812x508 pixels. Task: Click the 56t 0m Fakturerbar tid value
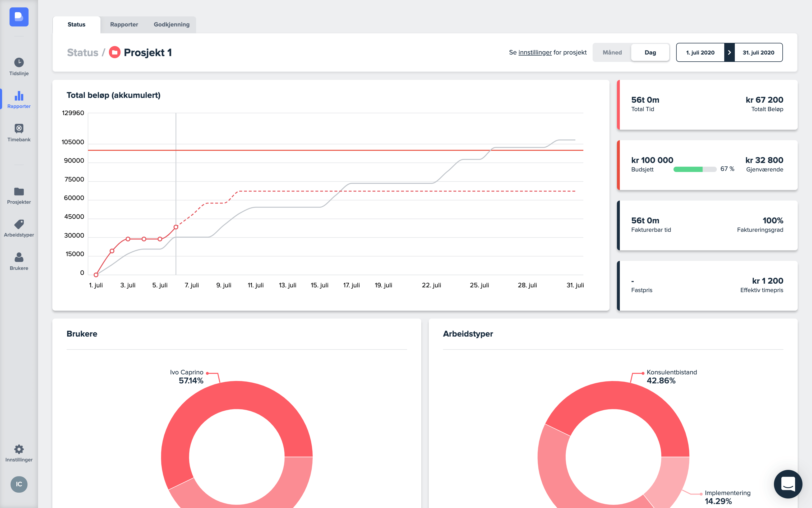tap(645, 220)
